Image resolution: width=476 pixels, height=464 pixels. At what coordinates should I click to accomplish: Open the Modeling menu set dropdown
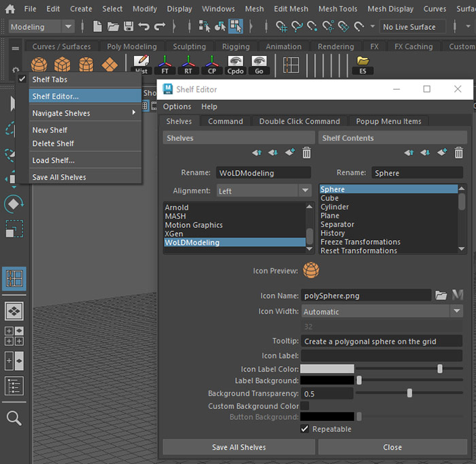42,27
